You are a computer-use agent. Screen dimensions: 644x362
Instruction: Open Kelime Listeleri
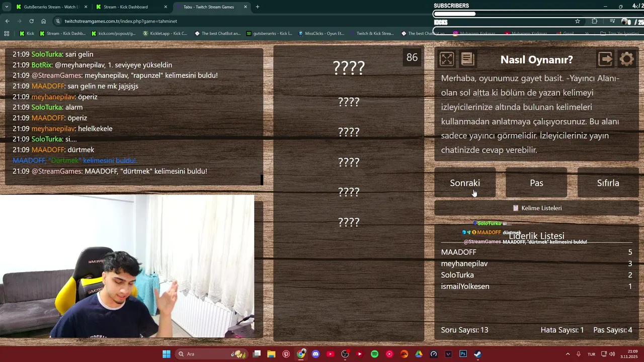(x=536, y=208)
